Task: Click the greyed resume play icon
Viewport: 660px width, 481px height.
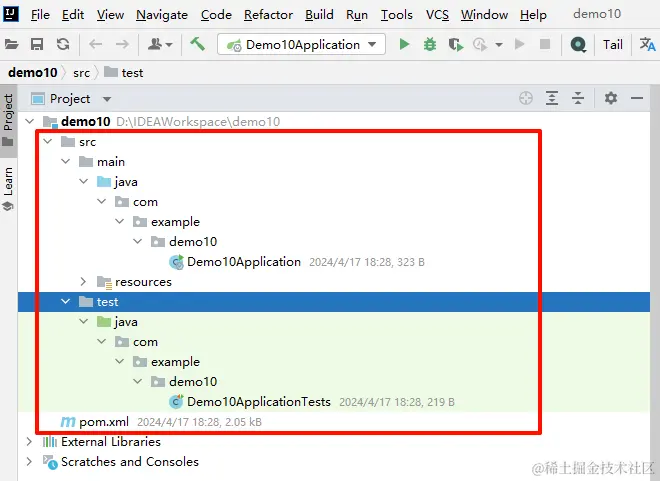Action: tap(519, 44)
